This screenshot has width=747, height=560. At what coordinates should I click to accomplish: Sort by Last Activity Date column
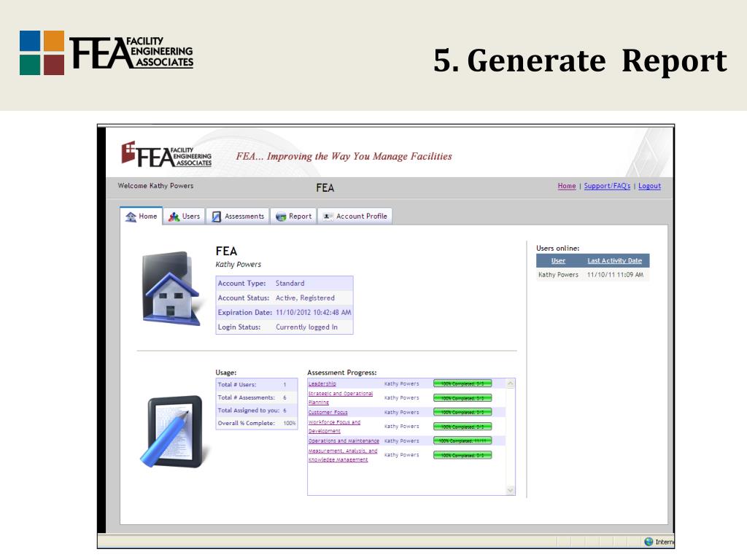pyautogui.click(x=614, y=260)
